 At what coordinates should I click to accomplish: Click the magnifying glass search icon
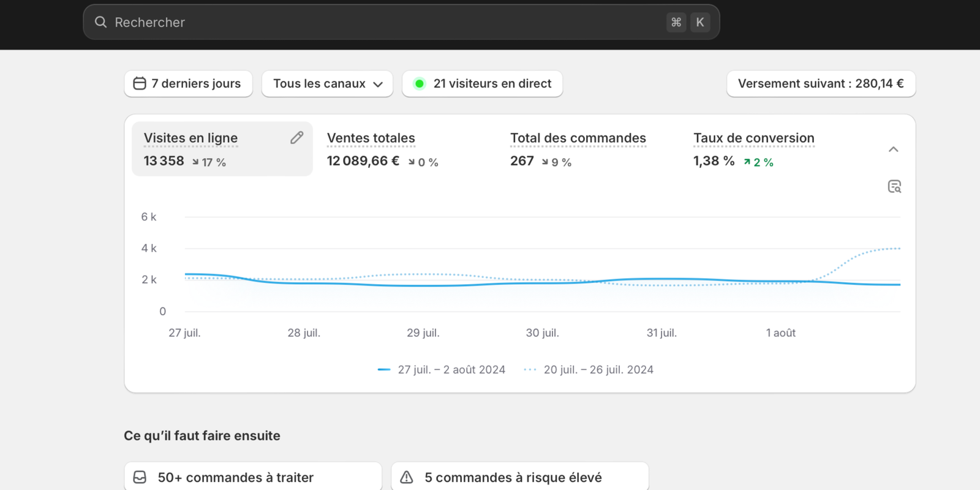click(101, 22)
